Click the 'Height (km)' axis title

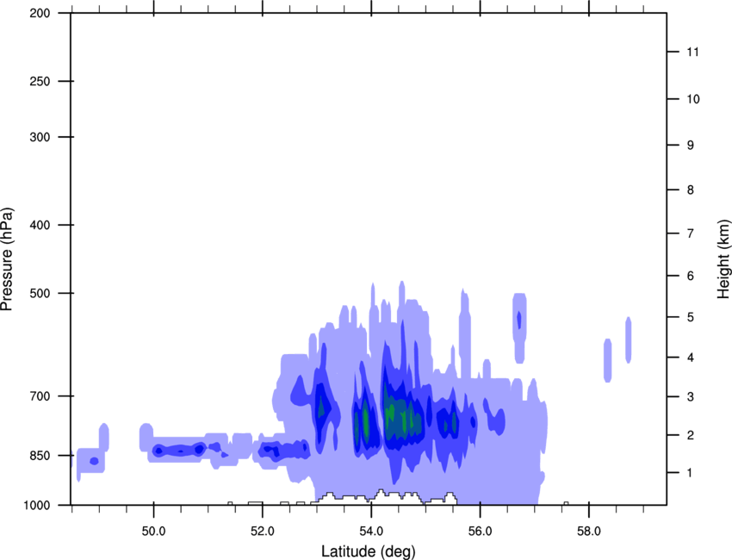(x=723, y=258)
